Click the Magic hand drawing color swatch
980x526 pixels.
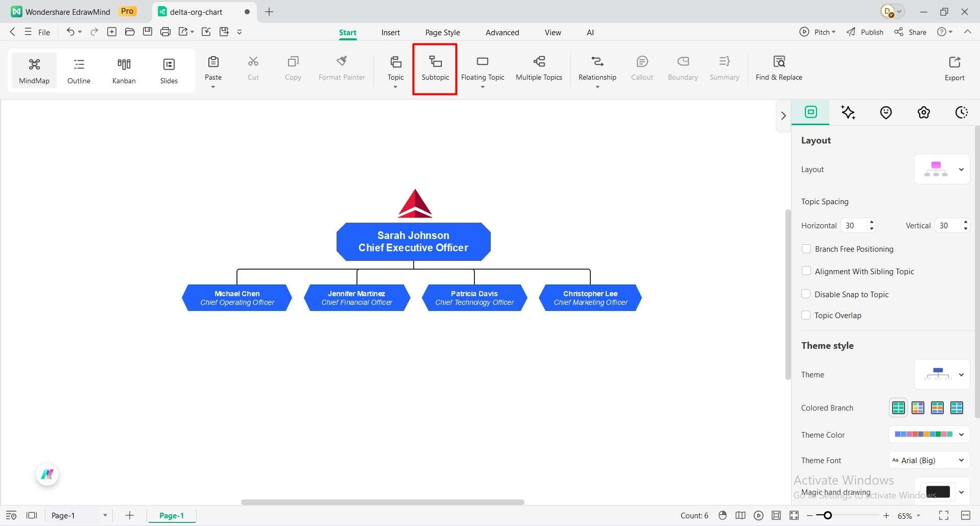click(x=938, y=492)
